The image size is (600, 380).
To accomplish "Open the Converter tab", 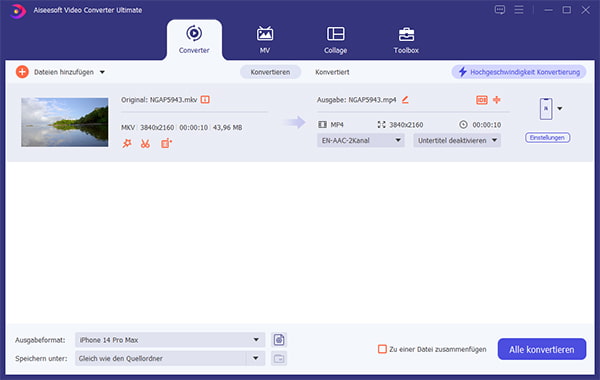I will click(x=194, y=40).
